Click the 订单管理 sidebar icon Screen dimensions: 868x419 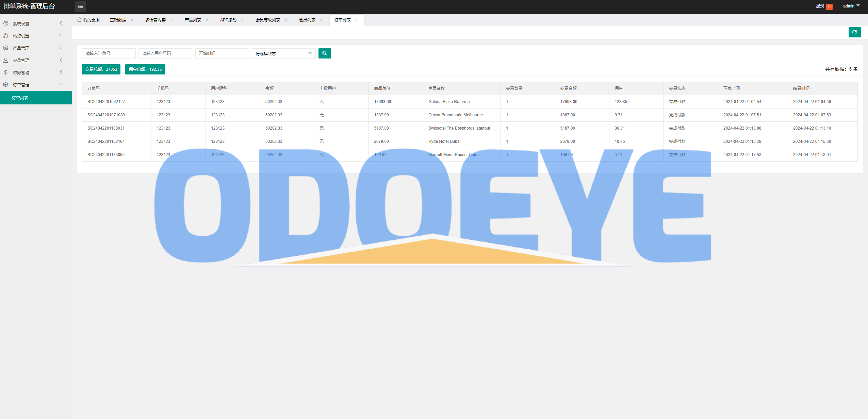tap(6, 85)
